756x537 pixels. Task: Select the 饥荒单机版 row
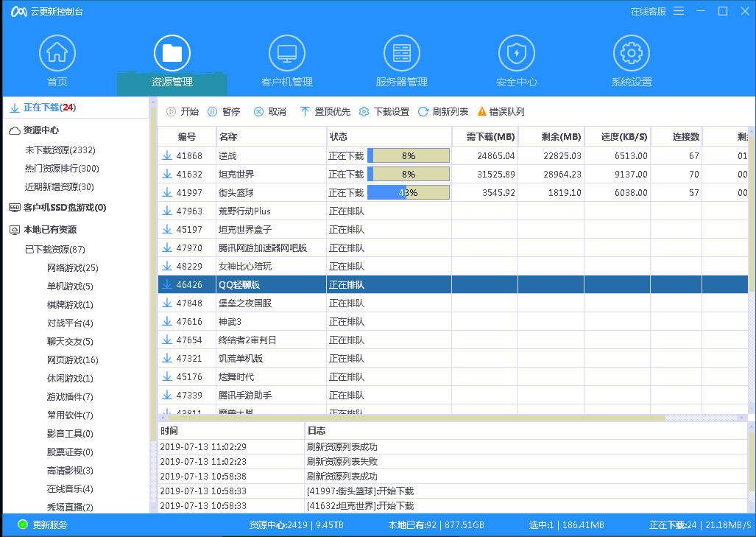point(453,359)
